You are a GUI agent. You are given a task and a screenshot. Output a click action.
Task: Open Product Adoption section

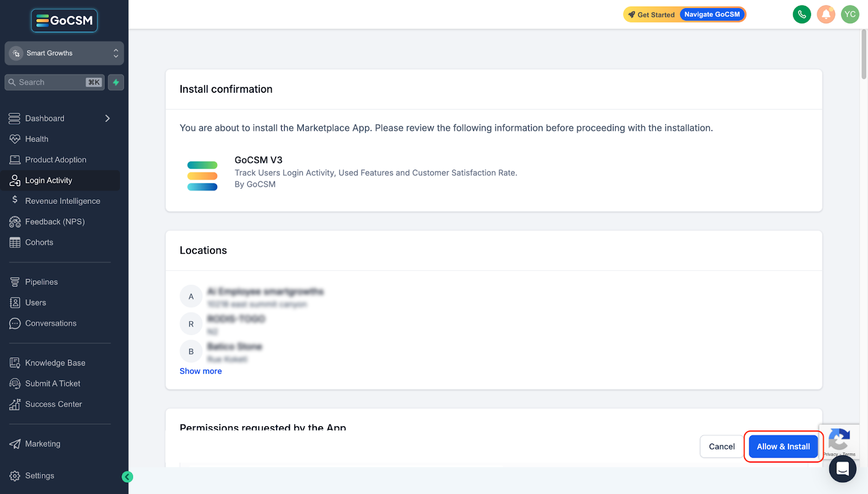(55, 159)
